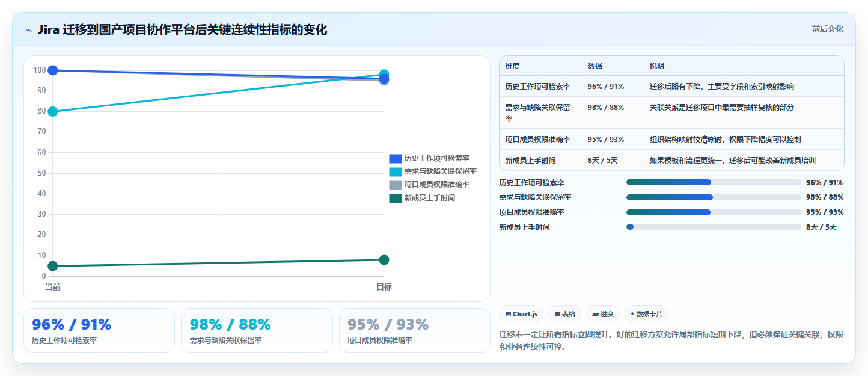Click the 95% / 93% data card
The height and width of the screenshot is (376, 868).
point(415,330)
